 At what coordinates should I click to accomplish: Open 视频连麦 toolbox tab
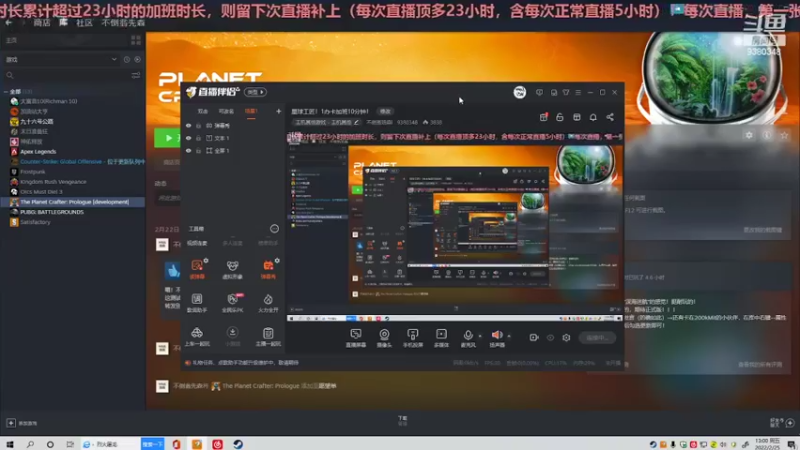(197, 243)
